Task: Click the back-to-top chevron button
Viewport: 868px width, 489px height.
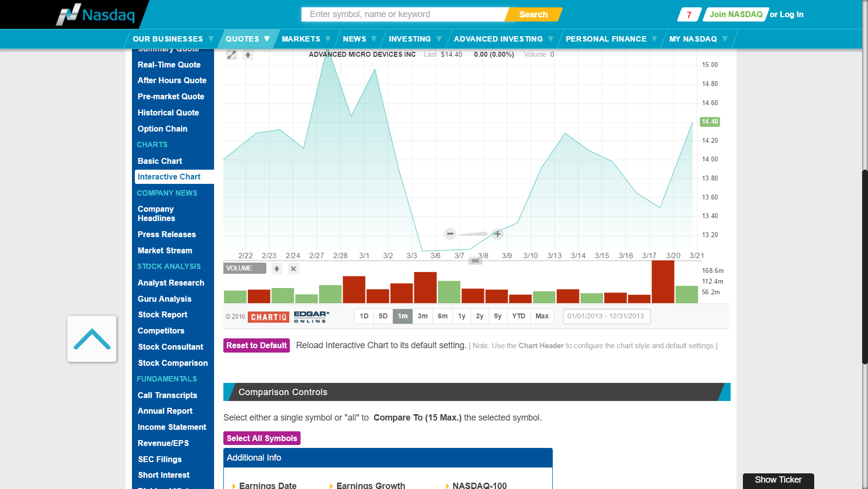Action: pos(92,339)
